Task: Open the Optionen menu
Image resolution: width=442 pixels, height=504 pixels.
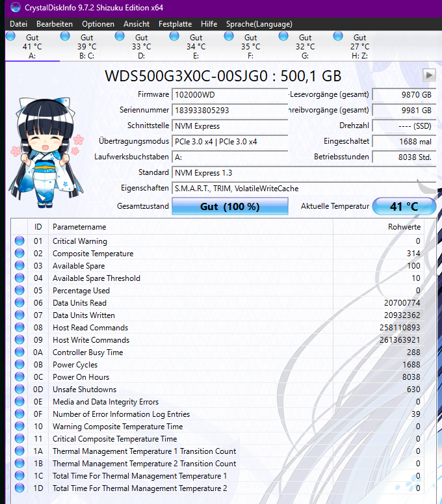Action: click(98, 24)
